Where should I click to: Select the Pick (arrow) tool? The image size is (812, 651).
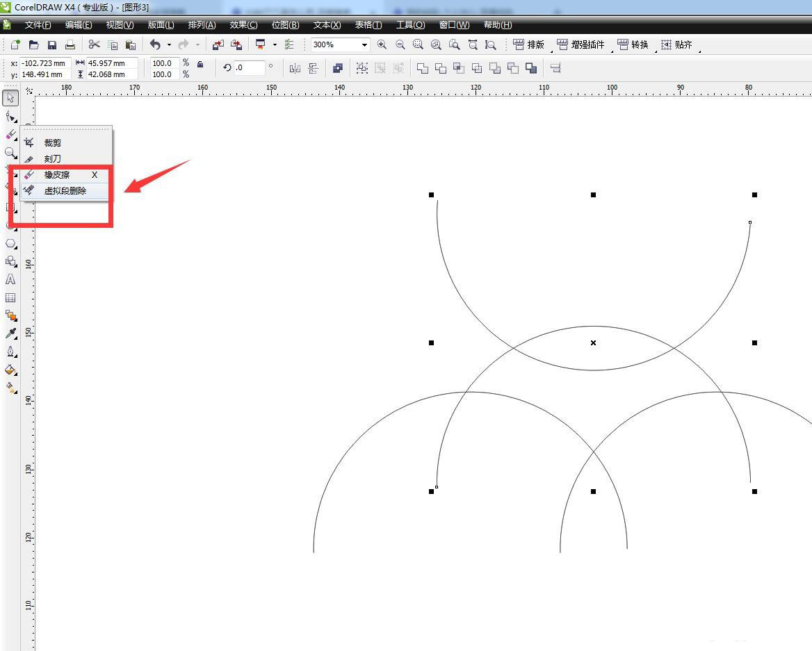[10, 97]
